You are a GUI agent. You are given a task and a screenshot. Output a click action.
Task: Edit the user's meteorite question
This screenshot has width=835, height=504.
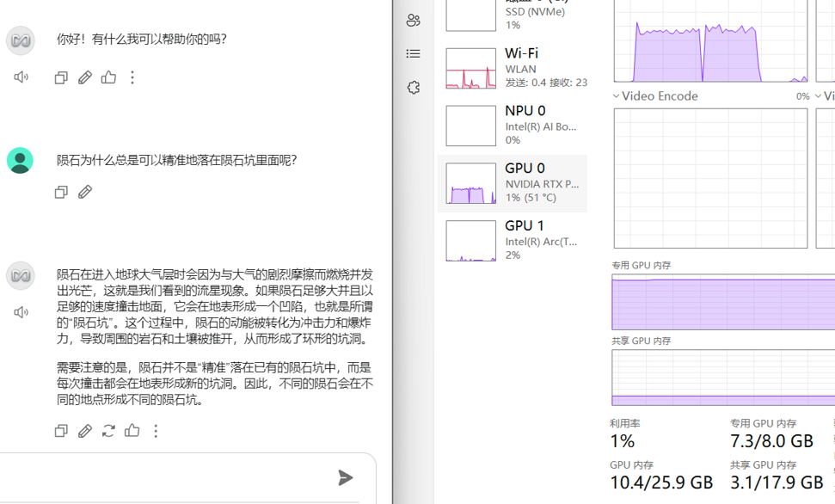pos(85,192)
